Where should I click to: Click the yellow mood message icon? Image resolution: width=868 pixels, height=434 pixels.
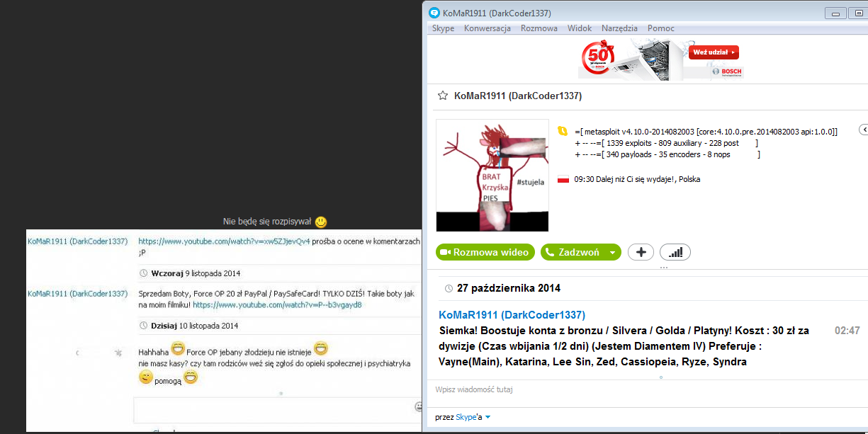(563, 131)
